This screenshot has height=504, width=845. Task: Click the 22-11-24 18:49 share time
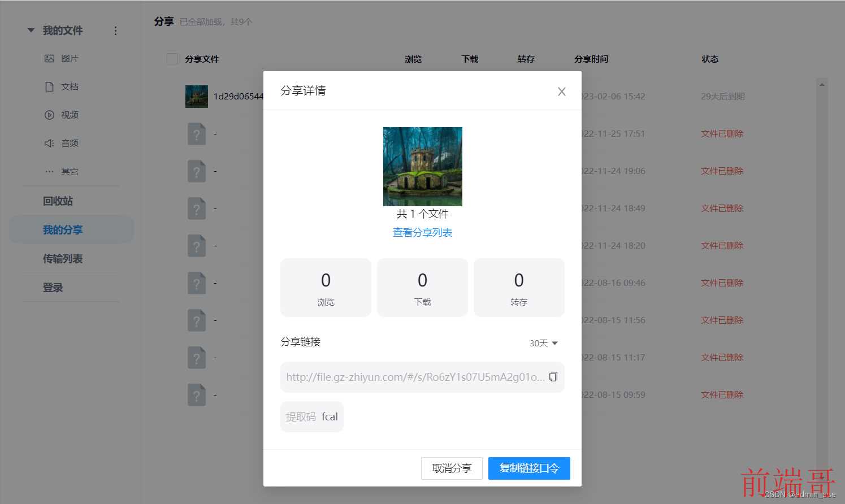pyautogui.click(x=614, y=208)
